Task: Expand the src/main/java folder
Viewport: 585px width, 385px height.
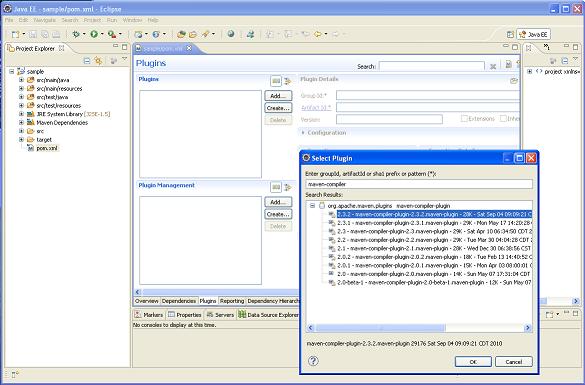Action: tap(21, 80)
